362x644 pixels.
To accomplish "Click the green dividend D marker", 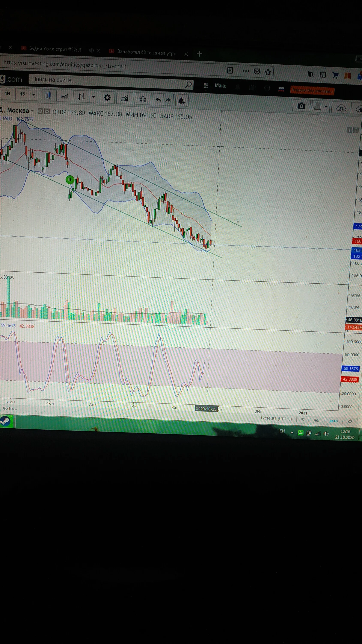I will click(x=70, y=179).
